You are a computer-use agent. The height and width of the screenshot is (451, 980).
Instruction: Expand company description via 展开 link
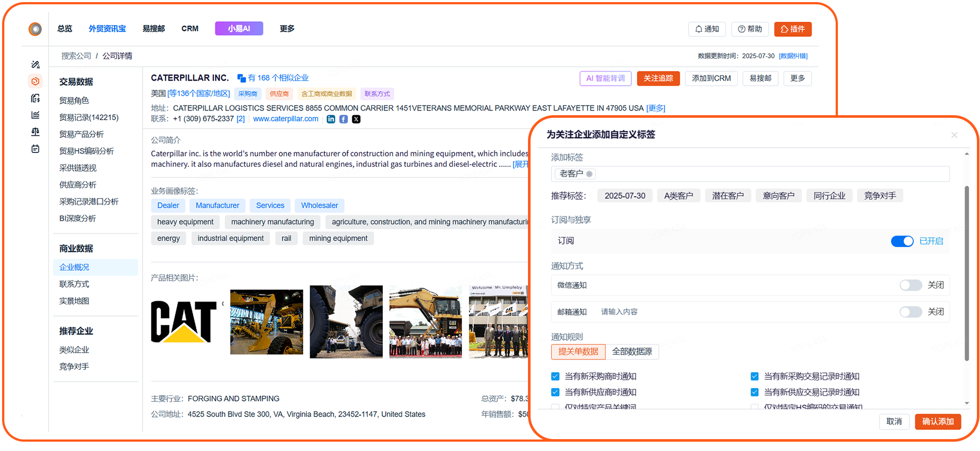tap(520, 164)
